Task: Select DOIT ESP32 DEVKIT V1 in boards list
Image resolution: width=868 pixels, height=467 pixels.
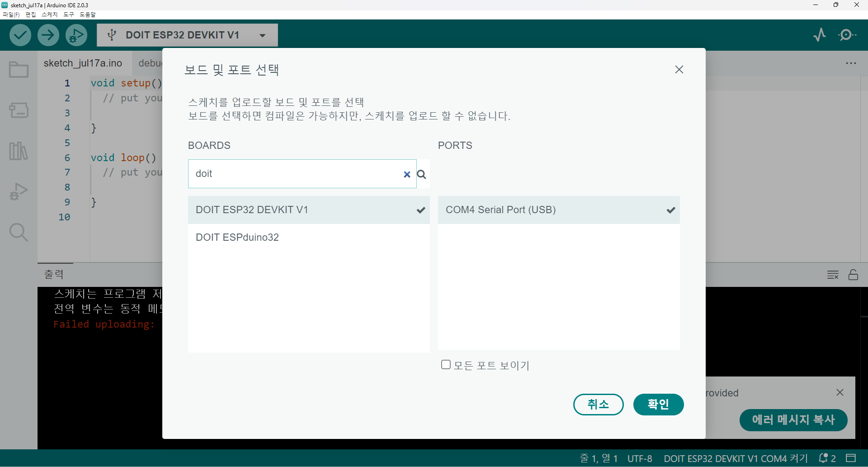Action: (x=309, y=210)
